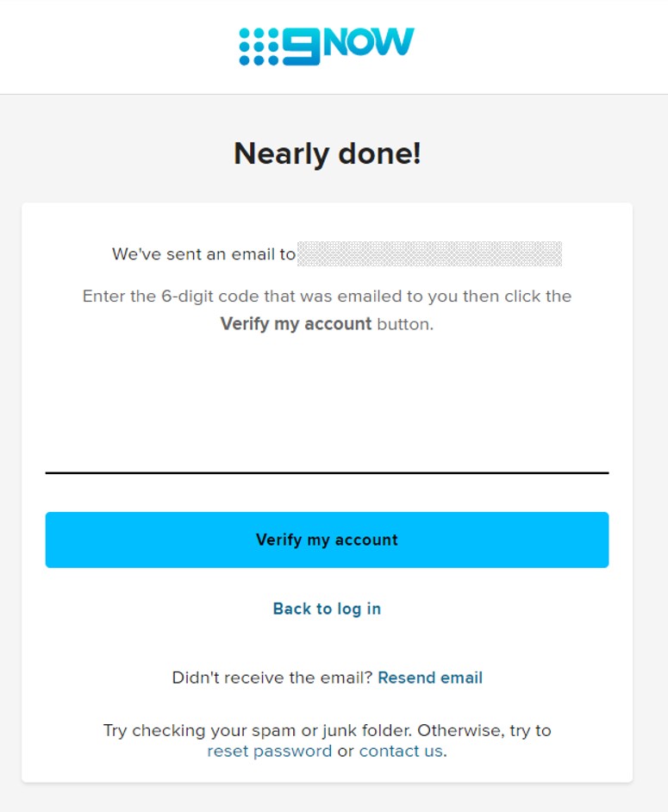Go back via the Back to log in link
The height and width of the screenshot is (812, 668).
click(327, 609)
